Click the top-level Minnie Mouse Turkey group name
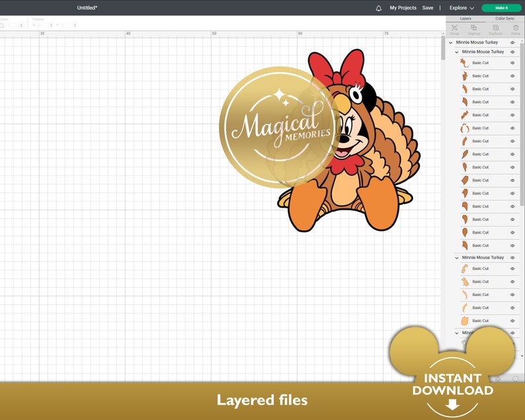 tap(477, 42)
